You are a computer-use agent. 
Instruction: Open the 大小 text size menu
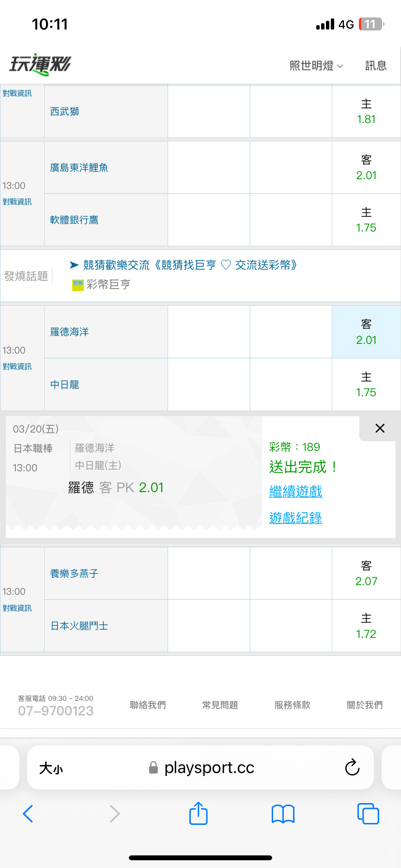[x=51, y=768]
